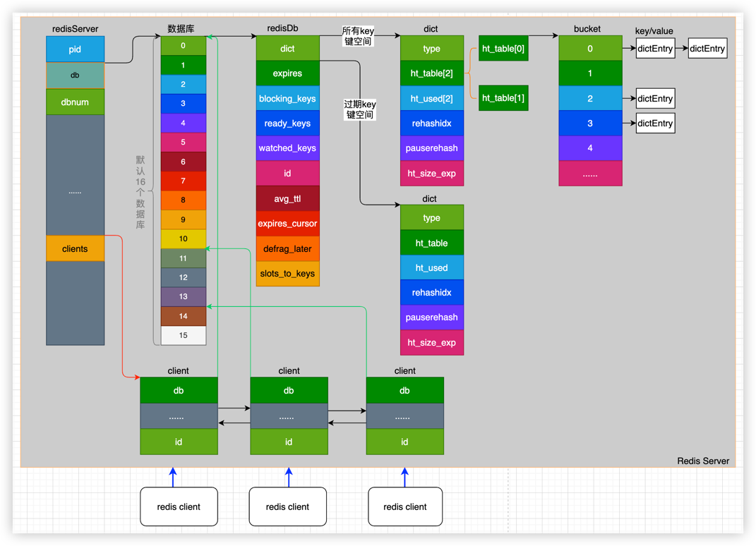
Task: Click the white database cell 15
Action: click(x=184, y=335)
